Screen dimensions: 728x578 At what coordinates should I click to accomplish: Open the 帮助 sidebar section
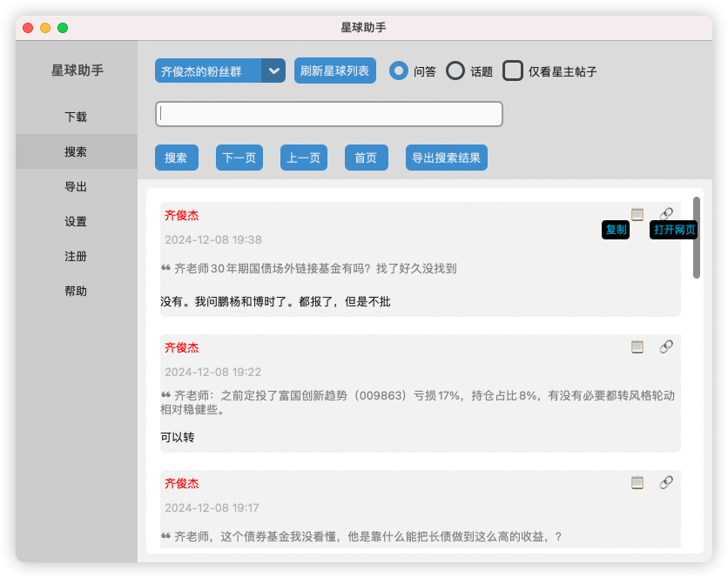point(76,291)
